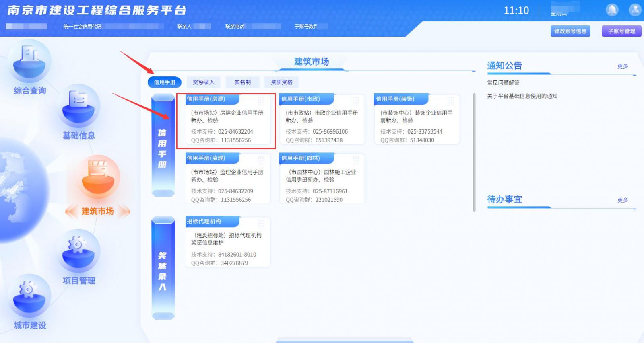
Task: Click the 基础信息 text label
Action: pyautogui.click(x=78, y=136)
